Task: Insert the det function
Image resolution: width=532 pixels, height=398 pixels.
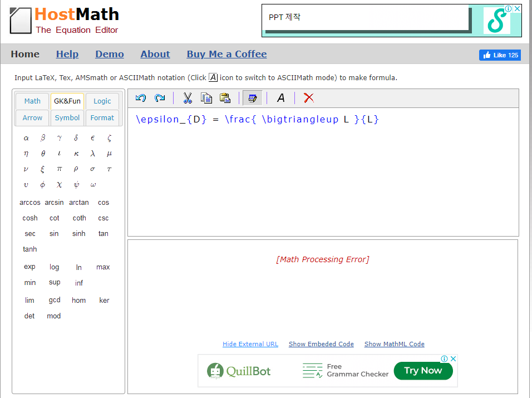Action: (29, 316)
